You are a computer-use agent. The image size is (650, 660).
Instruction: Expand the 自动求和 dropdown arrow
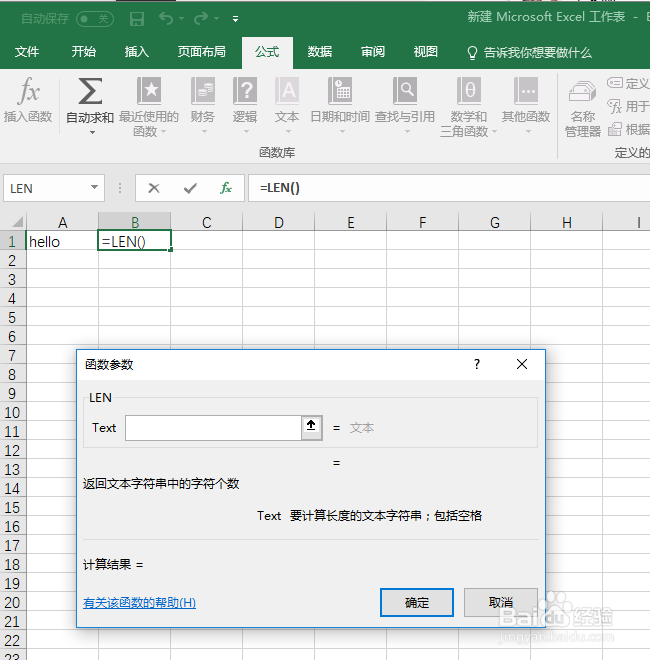(92, 133)
